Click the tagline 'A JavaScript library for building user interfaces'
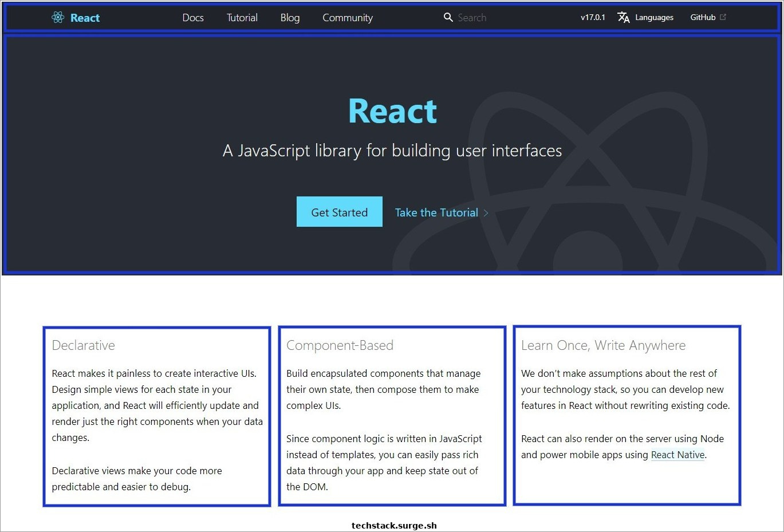Image resolution: width=784 pixels, height=532 pixels. 392,151
